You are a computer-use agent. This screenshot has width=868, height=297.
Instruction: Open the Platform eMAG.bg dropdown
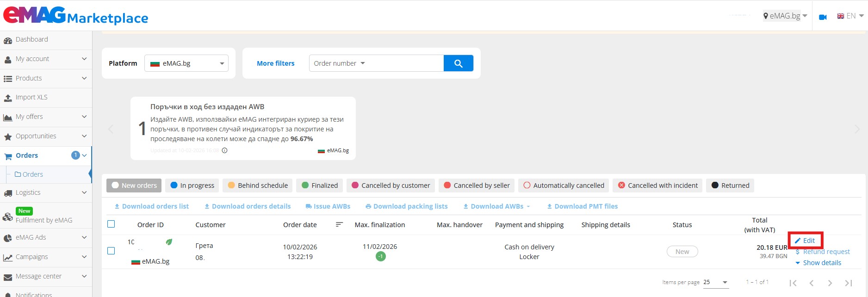pyautogui.click(x=186, y=63)
